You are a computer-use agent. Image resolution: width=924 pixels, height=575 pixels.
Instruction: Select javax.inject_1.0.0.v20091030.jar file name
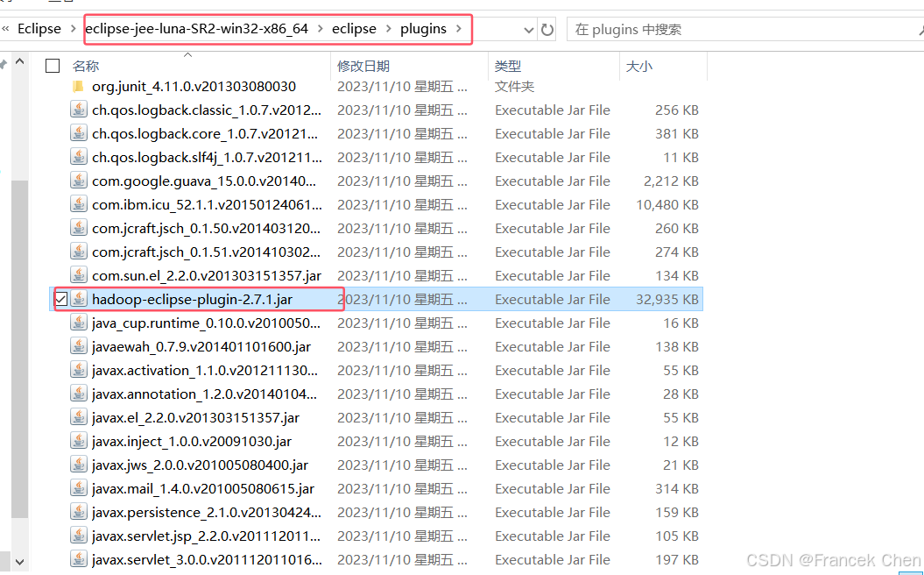pos(192,441)
